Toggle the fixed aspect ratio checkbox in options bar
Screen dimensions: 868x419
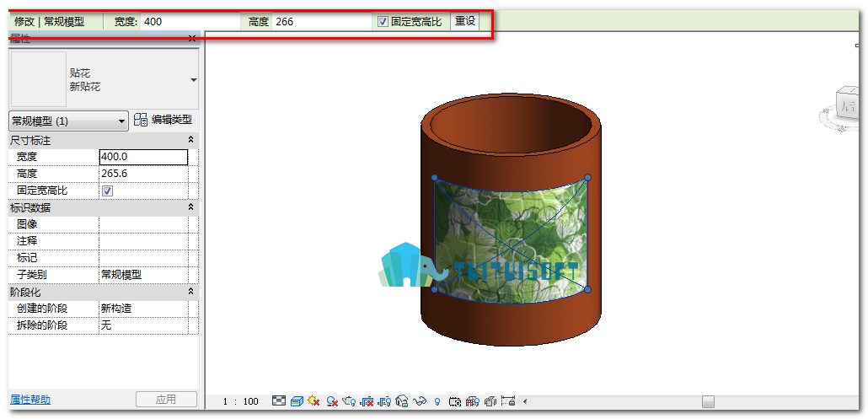(383, 22)
